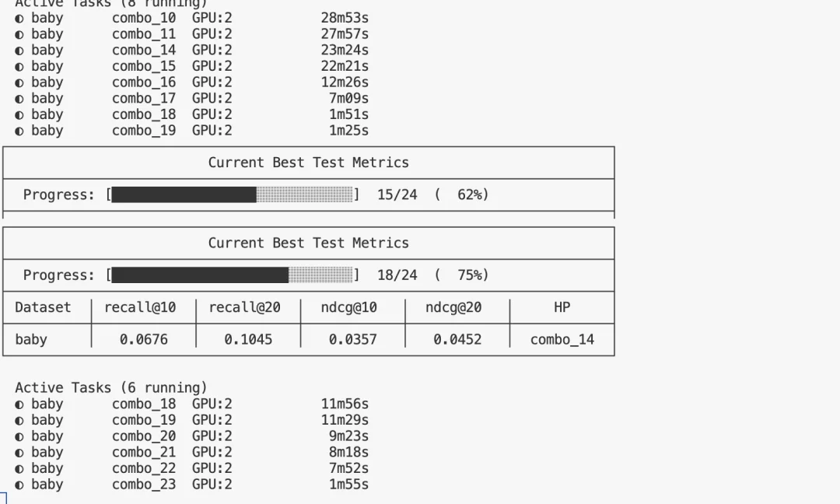
Task: Click the running indicator beside combo_23
Action: pyautogui.click(x=19, y=485)
